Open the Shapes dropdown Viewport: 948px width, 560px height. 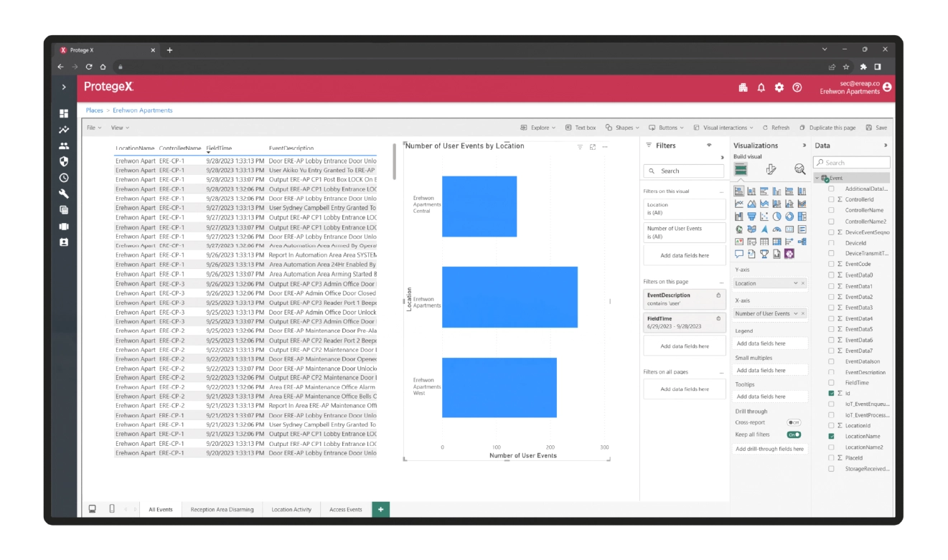(x=624, y=128)
